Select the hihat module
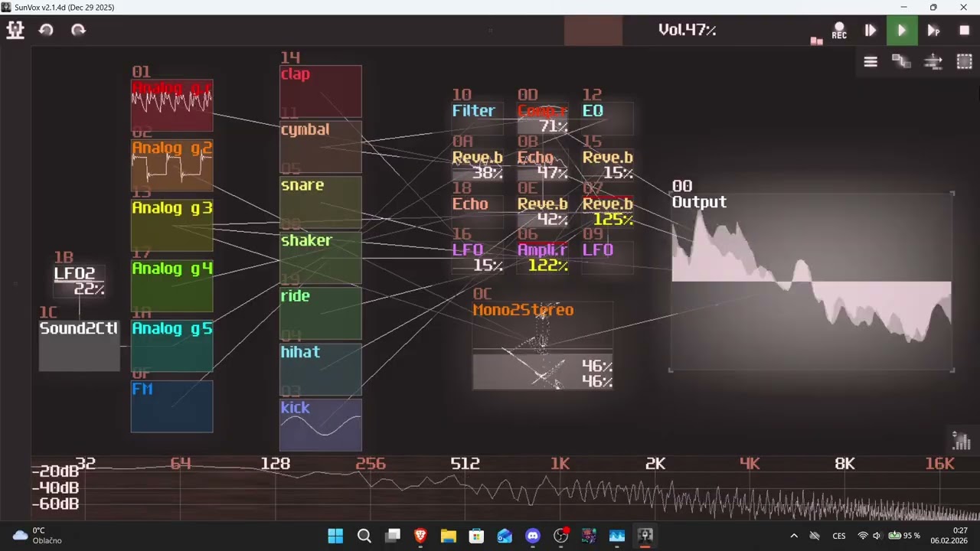This screenshot has height=551, width=980. (321, 370)
